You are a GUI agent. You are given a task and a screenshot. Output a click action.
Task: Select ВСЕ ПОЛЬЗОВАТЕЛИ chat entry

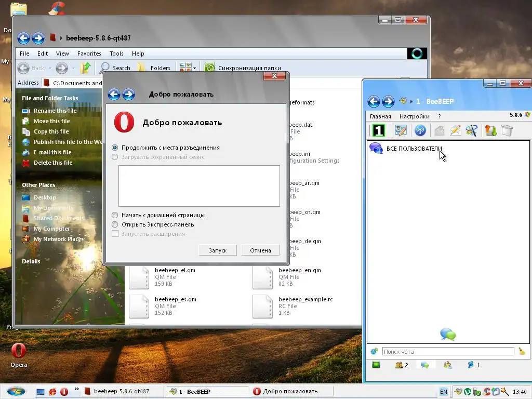(x=414, y=148)
